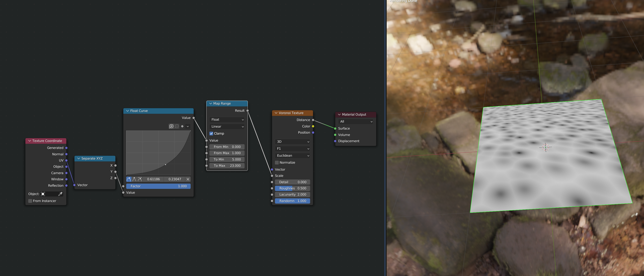The image size is (644, 276).
Task: Click the From Max value field
Action: [x=227, y=153]
